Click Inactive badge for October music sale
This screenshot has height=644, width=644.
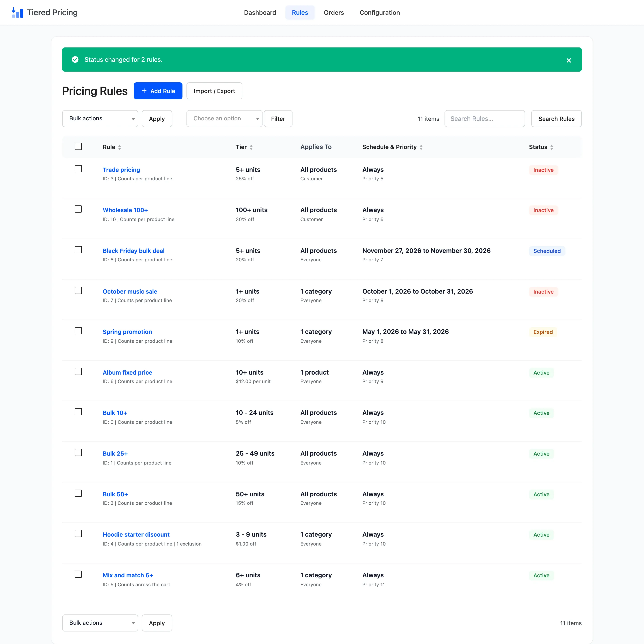(543, 292)
